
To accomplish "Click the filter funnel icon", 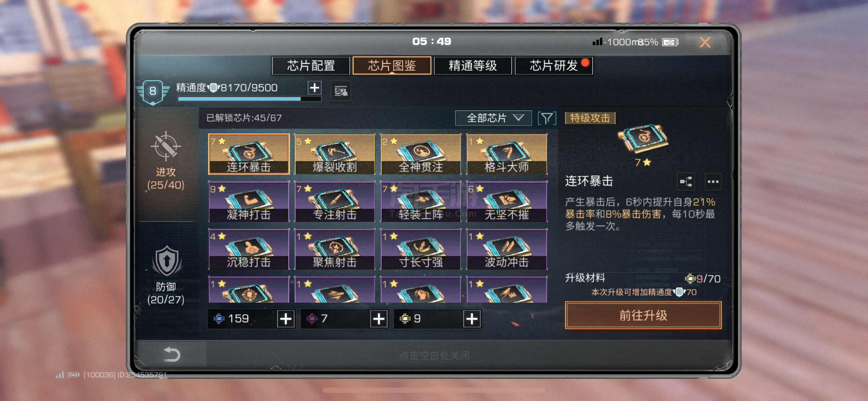I will click(x=547, y=118).
